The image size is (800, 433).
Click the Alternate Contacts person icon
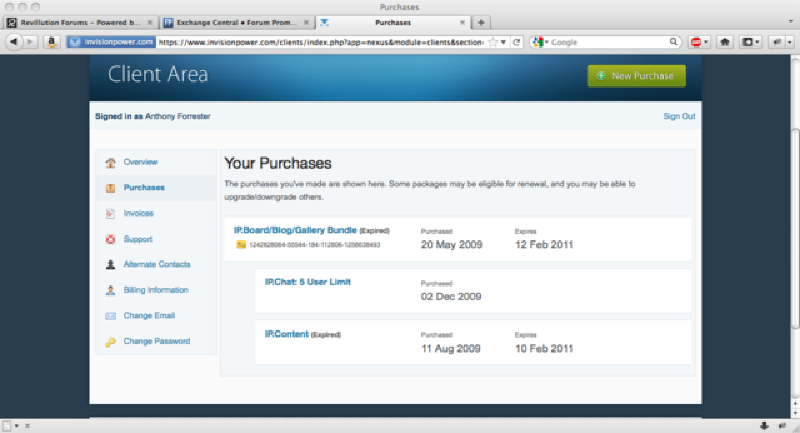[x=110, y=265]
